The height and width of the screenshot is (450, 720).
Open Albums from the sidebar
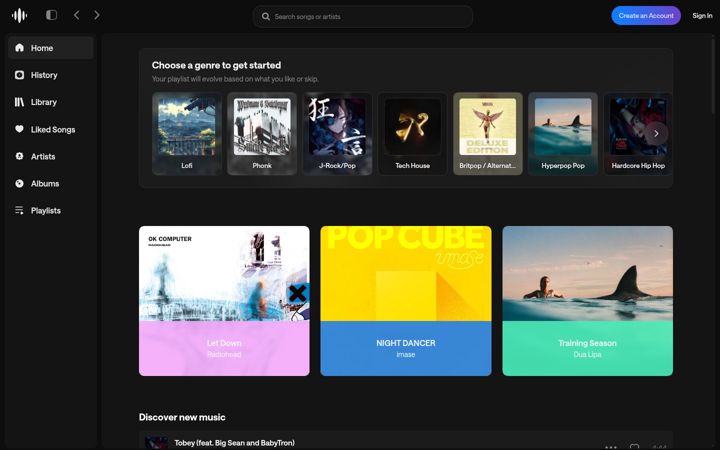[x=51, y=184]
